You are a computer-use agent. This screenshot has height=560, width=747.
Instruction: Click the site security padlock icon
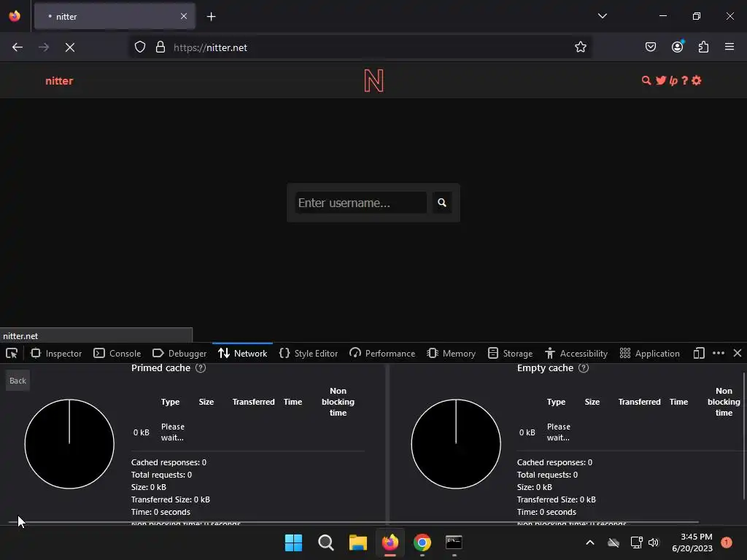[160, 47]
